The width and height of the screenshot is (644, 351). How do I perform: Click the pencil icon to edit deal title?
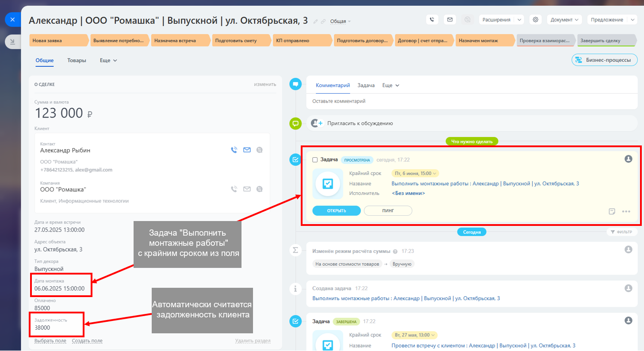click(315, 21)
